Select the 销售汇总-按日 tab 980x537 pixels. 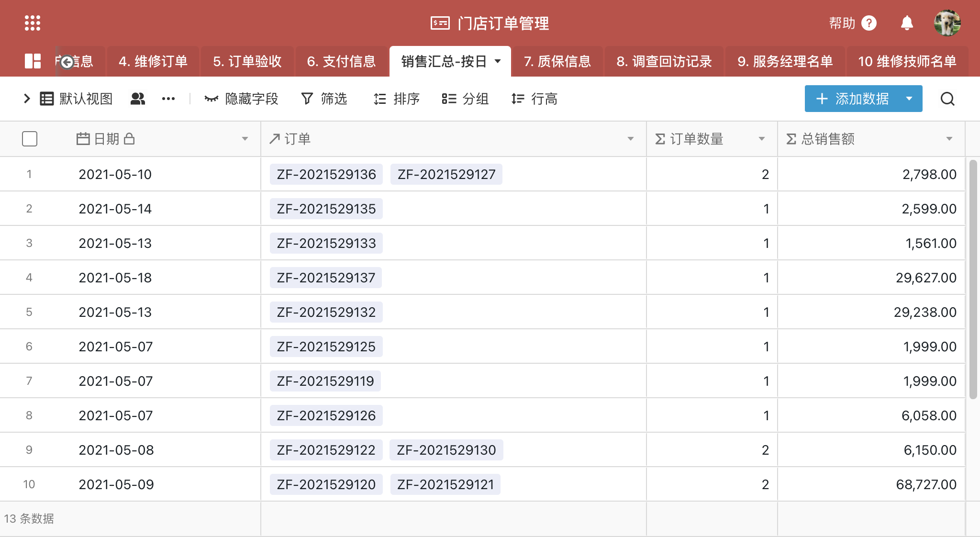pos(444,62)
